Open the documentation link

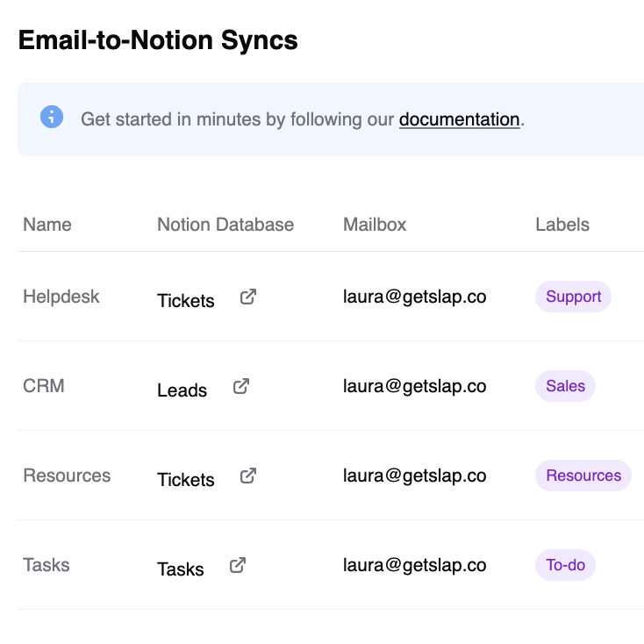pos(459,119)
